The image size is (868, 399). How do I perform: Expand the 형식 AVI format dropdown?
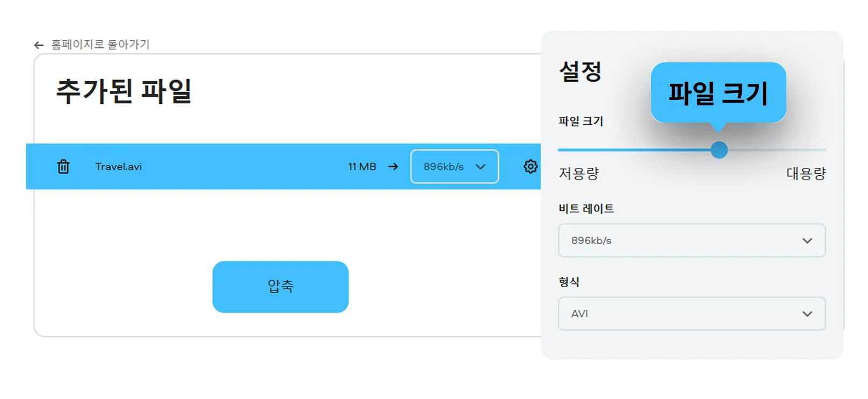pyautogui.click(x=691, y=313)
